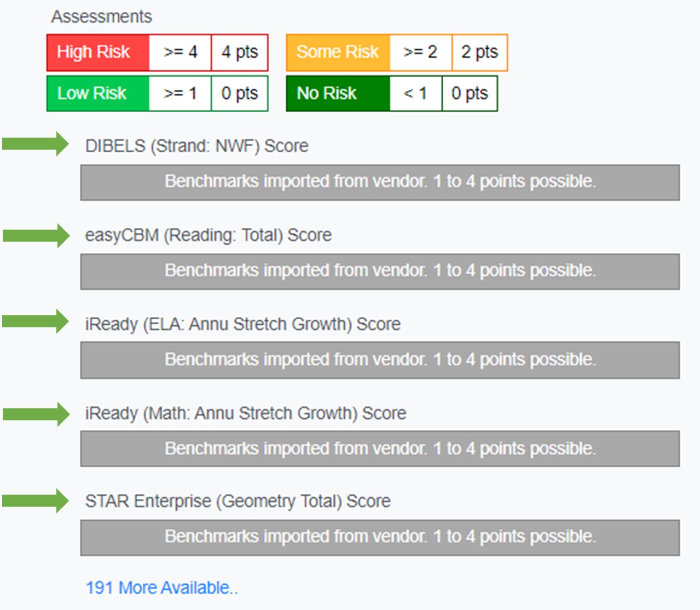Click green arrow beside iReady Math Score
The height and width of the screenshot is (610, 700).
tap(36, 414)
